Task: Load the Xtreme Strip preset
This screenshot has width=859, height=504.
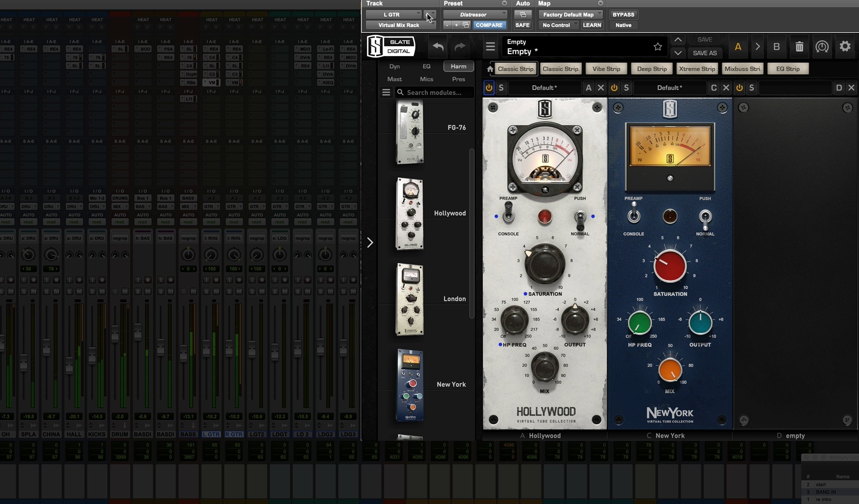Action: (697, 69)
